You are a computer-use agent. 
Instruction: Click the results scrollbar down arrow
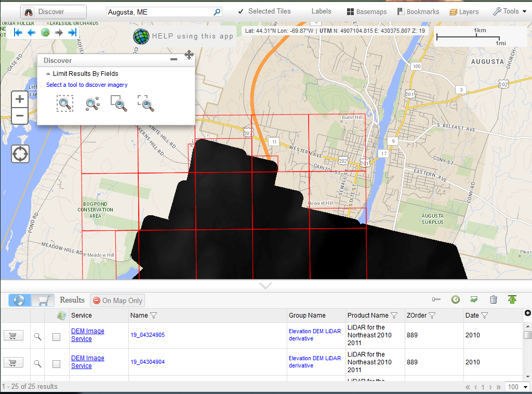[x=528, y=377]
